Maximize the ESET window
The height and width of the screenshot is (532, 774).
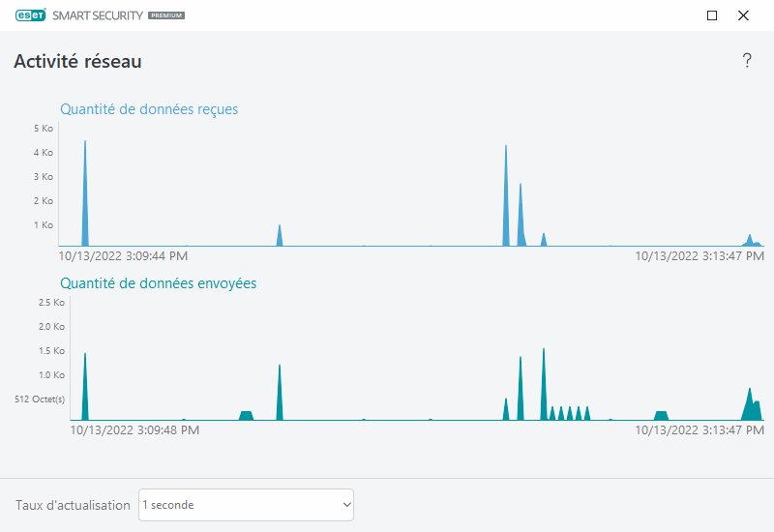point(712,15)
